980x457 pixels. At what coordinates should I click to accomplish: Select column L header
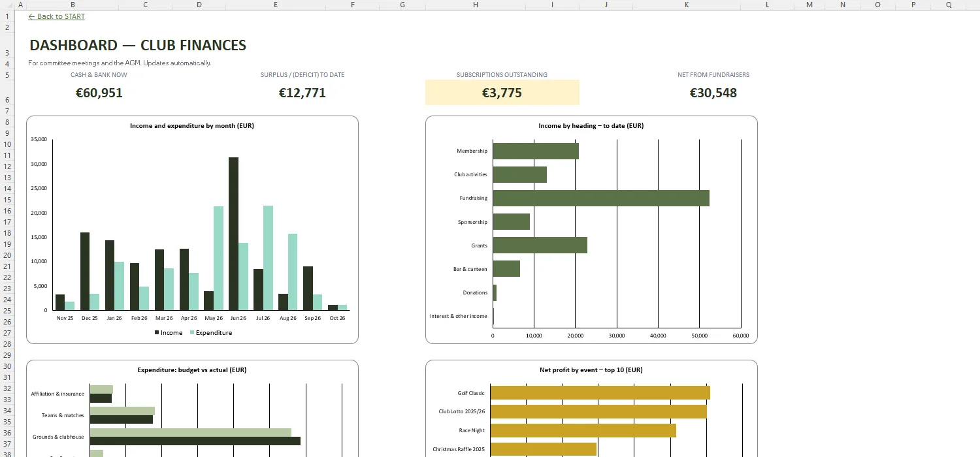coord(767,5)
